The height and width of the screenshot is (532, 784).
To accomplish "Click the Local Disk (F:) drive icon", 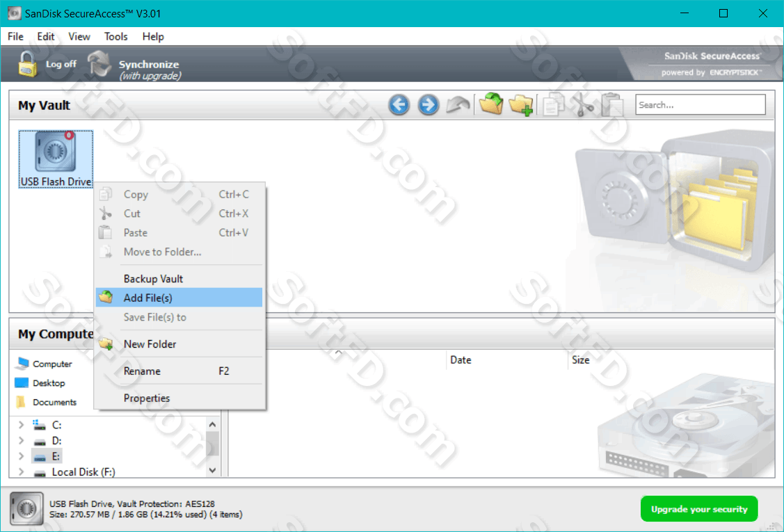I will click(40, 473).
